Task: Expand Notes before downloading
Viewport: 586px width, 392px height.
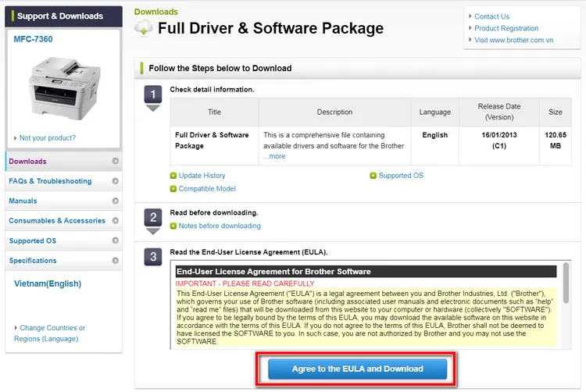Action: pos(173,226)
